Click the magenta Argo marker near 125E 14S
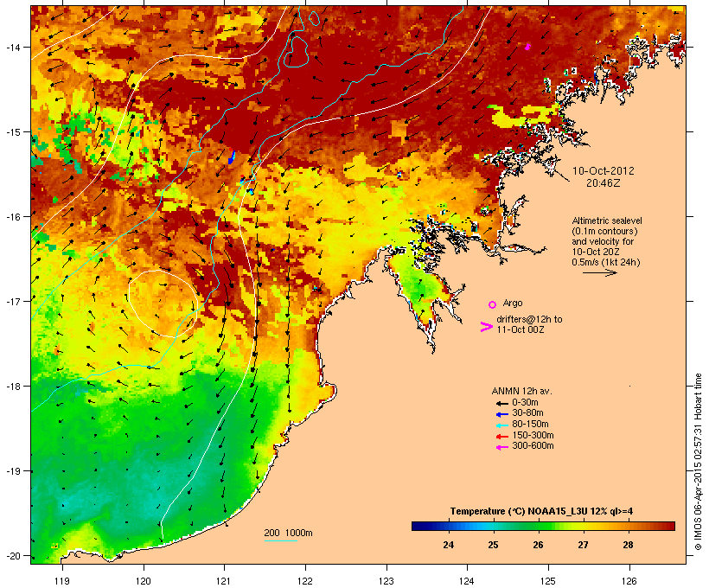The image size is (709, 588). (x=527, y=47)
